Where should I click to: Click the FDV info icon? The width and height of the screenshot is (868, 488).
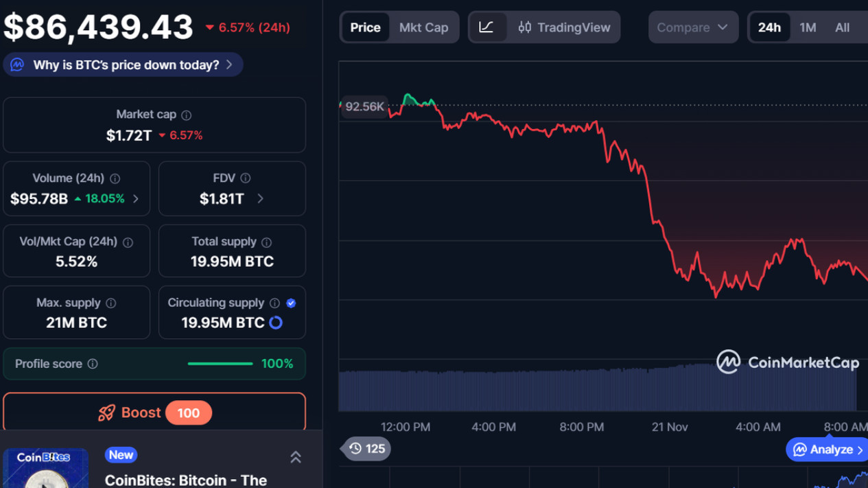click(x=246, y=178)
